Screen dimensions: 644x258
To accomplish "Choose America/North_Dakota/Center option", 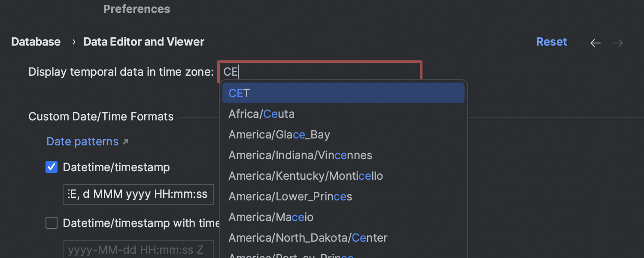I will [x=343, y=238].
